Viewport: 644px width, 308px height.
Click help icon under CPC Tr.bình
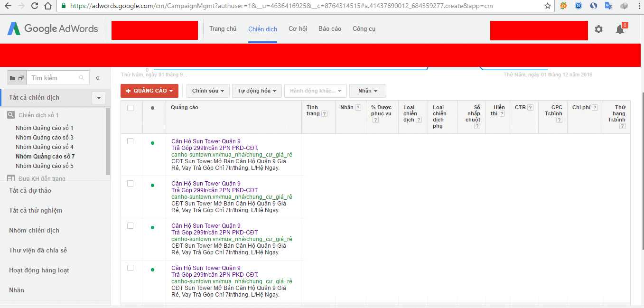559,120
